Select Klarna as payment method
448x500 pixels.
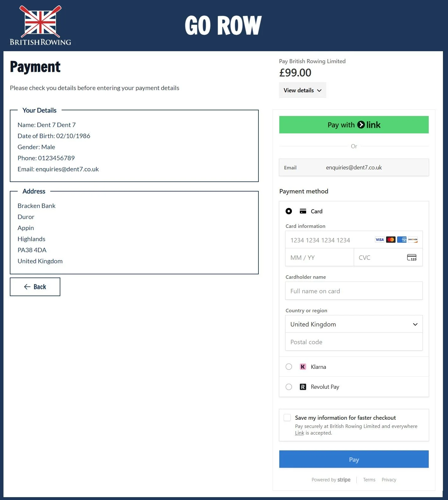click(x=288, y=367)
